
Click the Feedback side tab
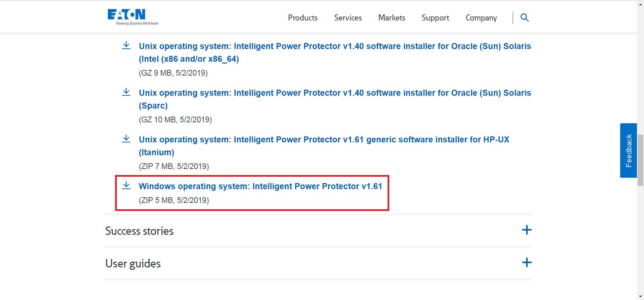click(629, 151)
